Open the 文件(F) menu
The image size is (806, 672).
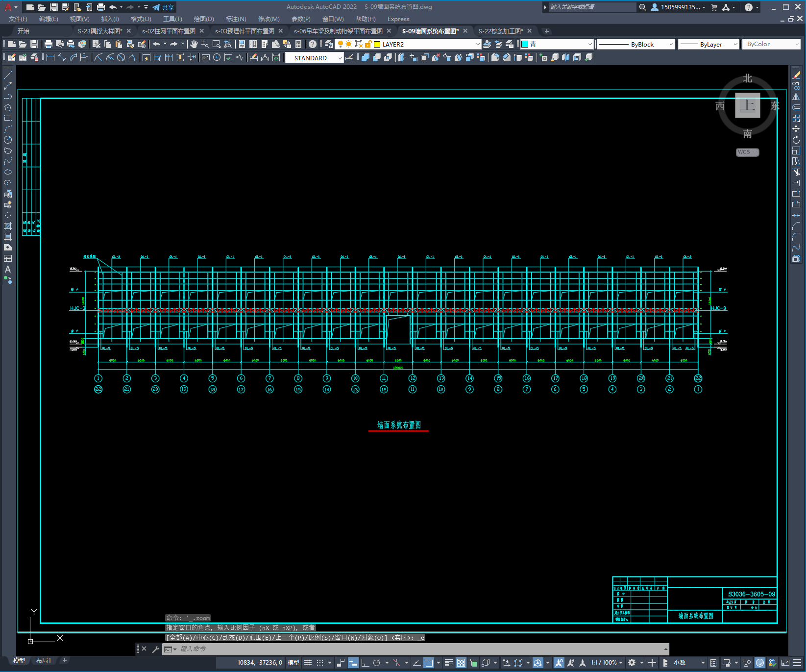tap(18, 19)
